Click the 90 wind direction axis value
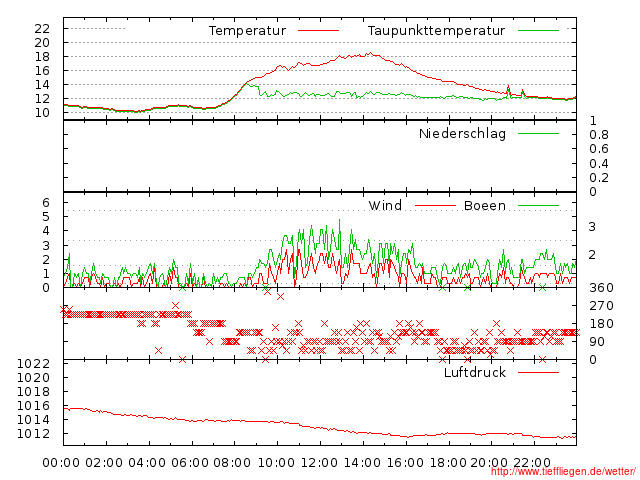640x480 pixels. (x=597, y=342)
